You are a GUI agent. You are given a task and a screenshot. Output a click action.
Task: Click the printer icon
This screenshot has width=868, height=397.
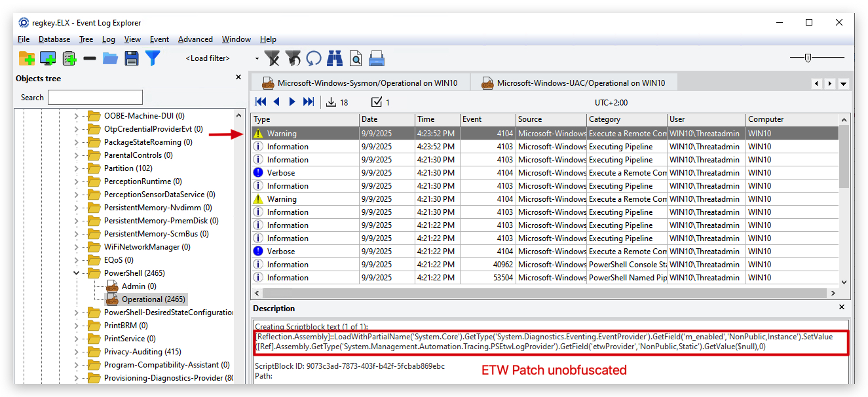(x=377, y=58)
